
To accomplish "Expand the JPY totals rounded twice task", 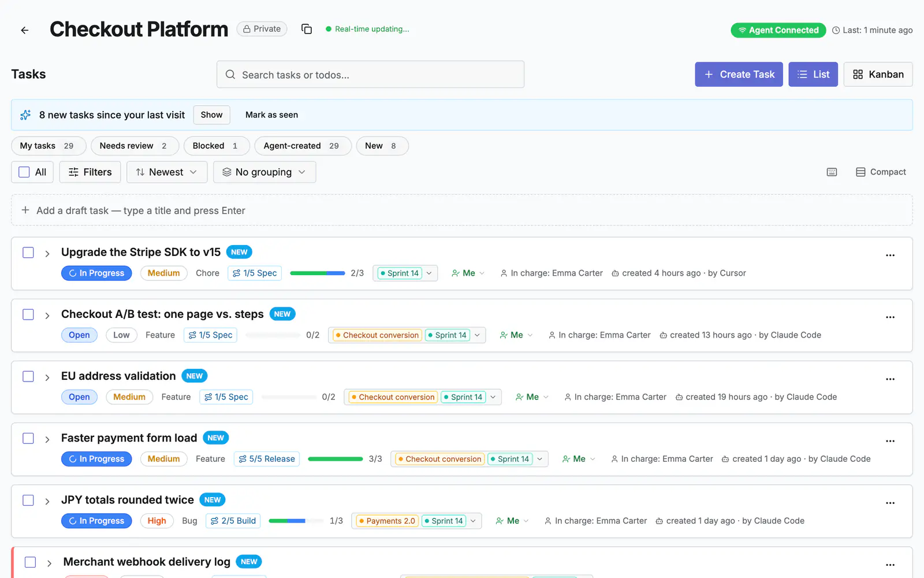I will tap(47, 501).
